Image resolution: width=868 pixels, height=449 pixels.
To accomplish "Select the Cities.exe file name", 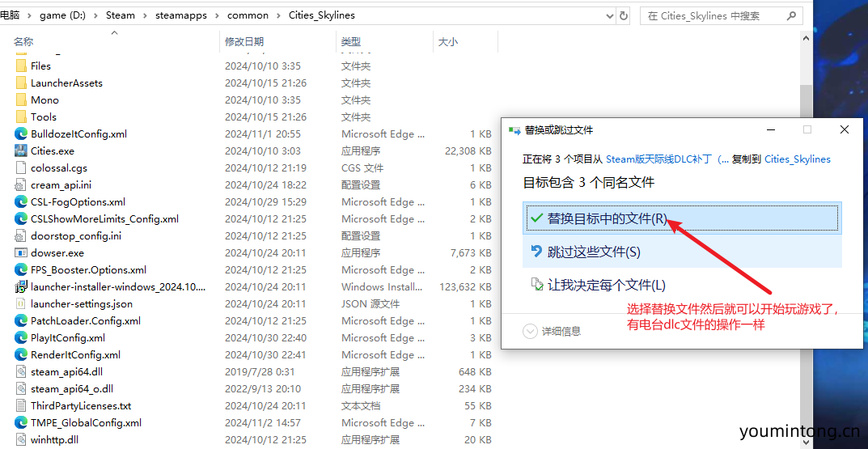I will [53, 151].
